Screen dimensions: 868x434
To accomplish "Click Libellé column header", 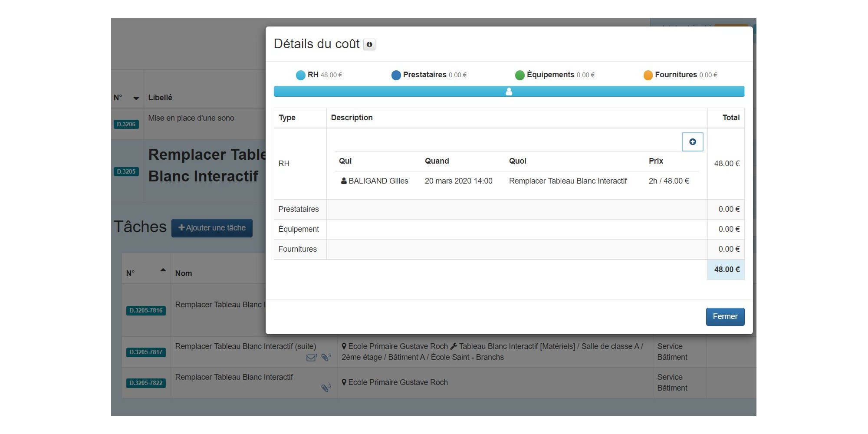I will coord(160,98).
